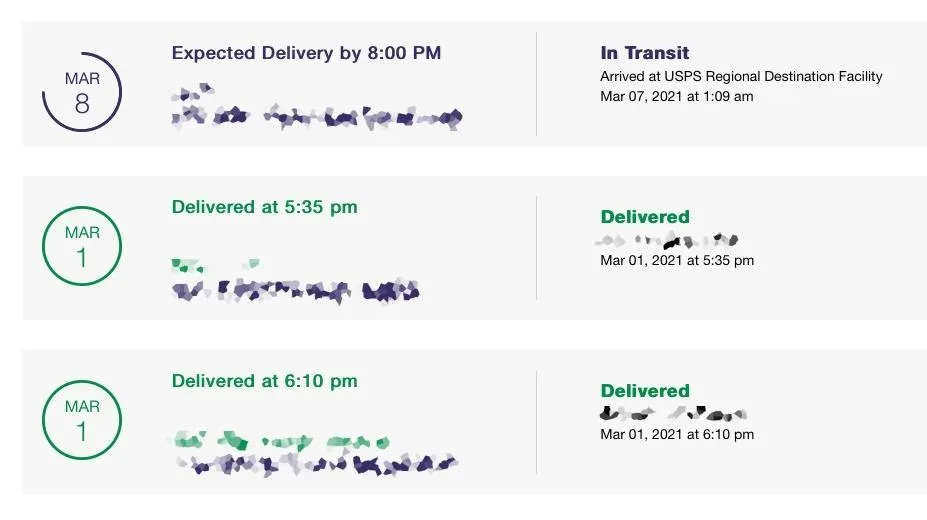
Task: Click the Mar 07, 2021 at 1:09 am timestamp
Action: [x=676, y=96]
